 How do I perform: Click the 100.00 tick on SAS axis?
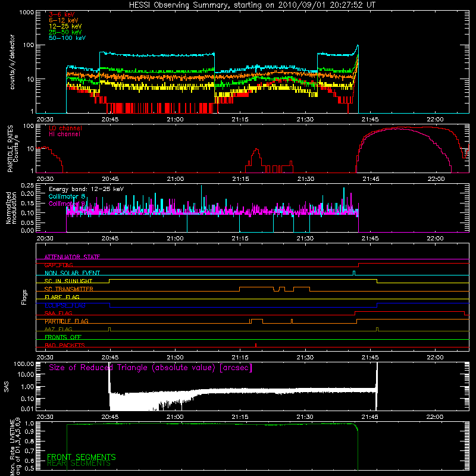[24, 364]
